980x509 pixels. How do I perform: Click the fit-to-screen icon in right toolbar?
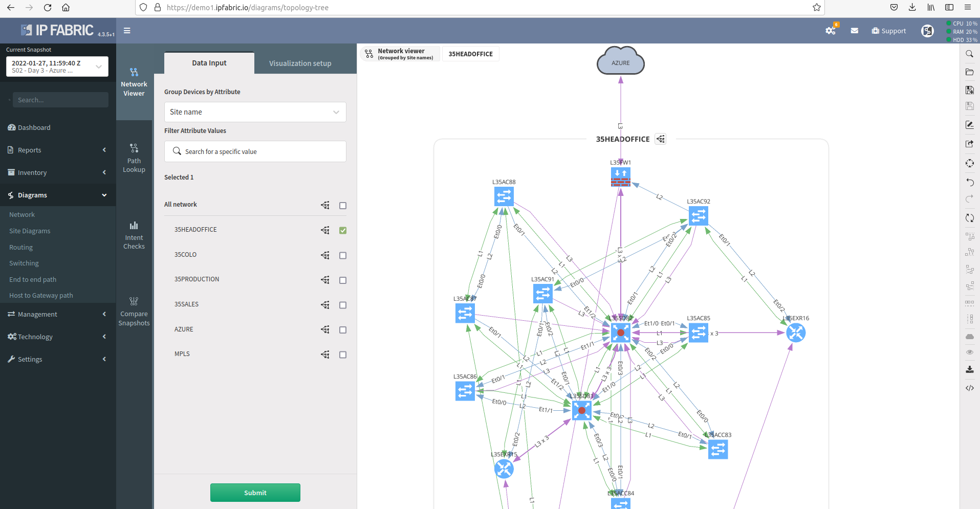coord(969,163)
